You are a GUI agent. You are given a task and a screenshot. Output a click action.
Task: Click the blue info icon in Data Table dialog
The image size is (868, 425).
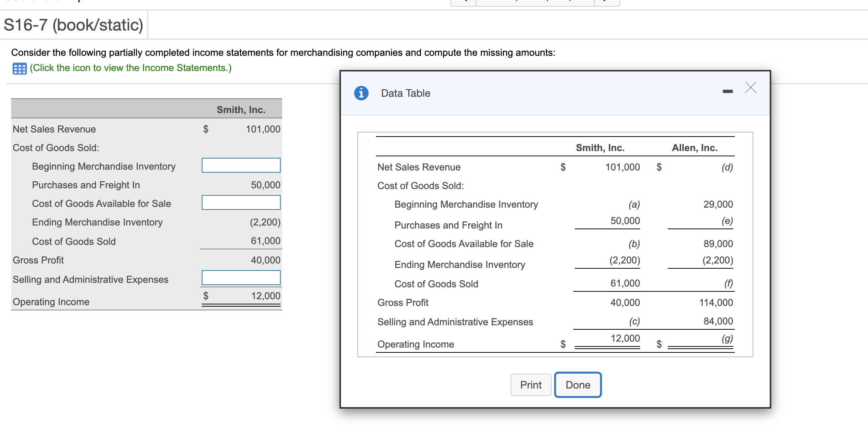click(x=361, y=93)
